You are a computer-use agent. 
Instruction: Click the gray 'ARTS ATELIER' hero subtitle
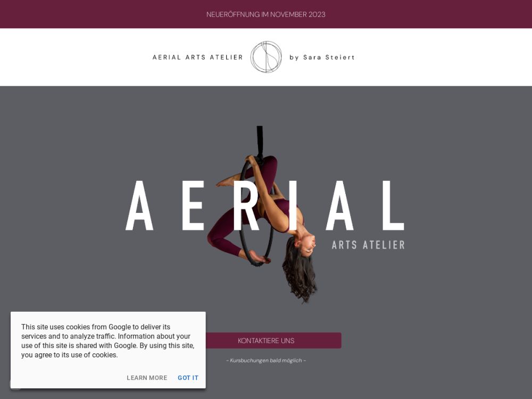368,245
